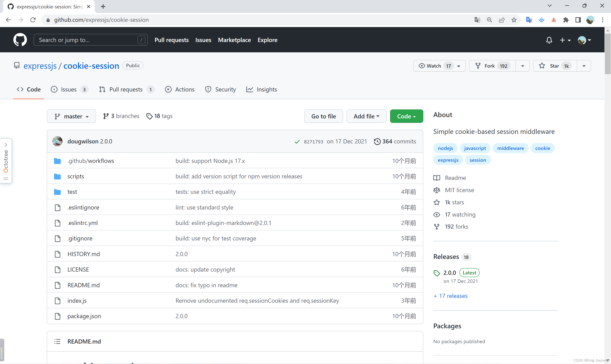Click the .eslintignore file icon
Image resolution: width=611 pixels, height=364 pixels.
coord(57,208)
